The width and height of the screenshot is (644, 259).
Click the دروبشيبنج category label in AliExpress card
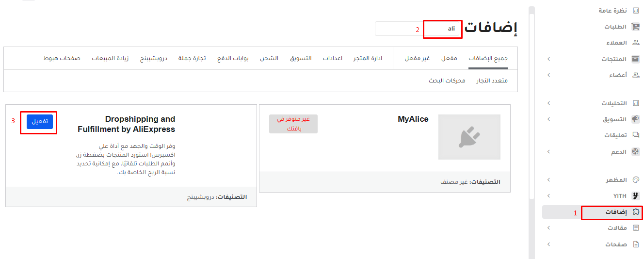click(200, 197)
